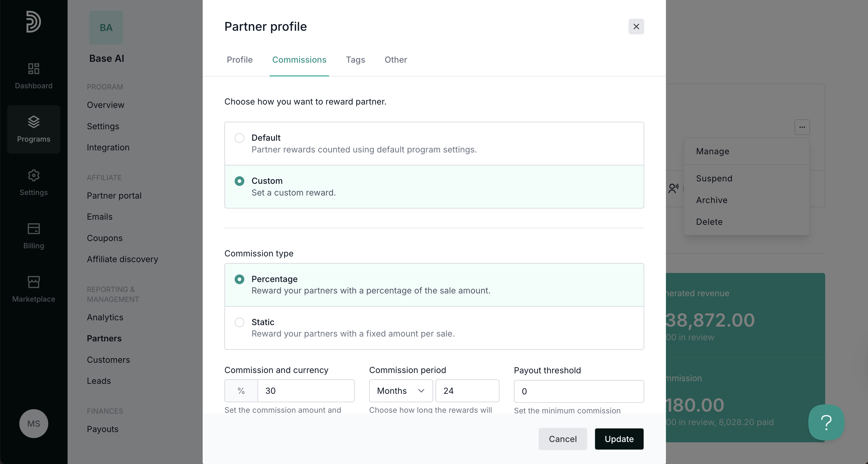Click the Cancel button
This screenshot has height=464, width=868.
[562, 439]
